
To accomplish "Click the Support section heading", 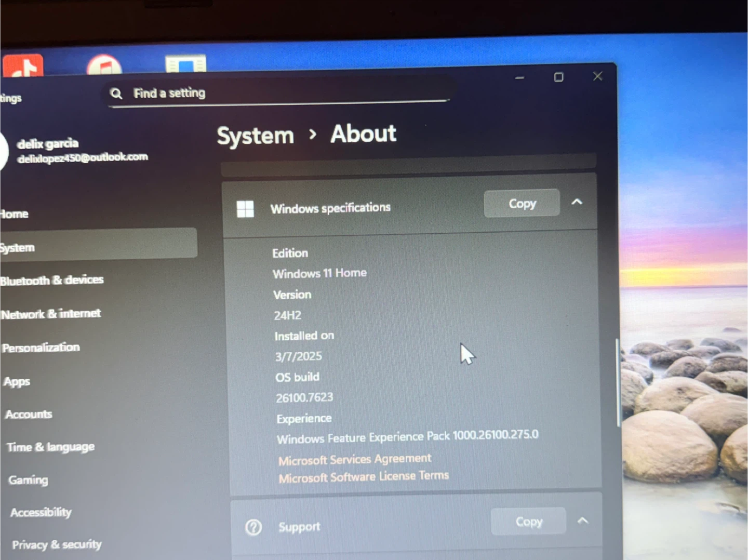I will (299, 527).
